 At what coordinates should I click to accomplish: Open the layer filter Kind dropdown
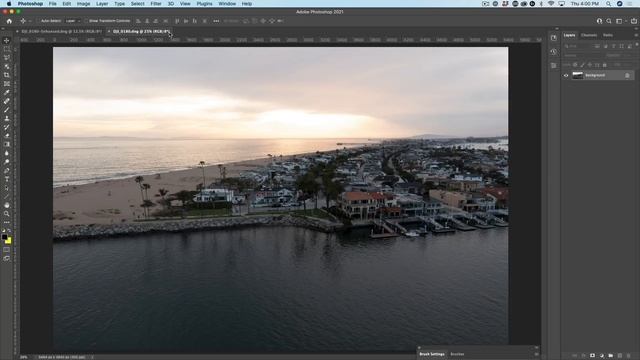(x=578, y=46)
